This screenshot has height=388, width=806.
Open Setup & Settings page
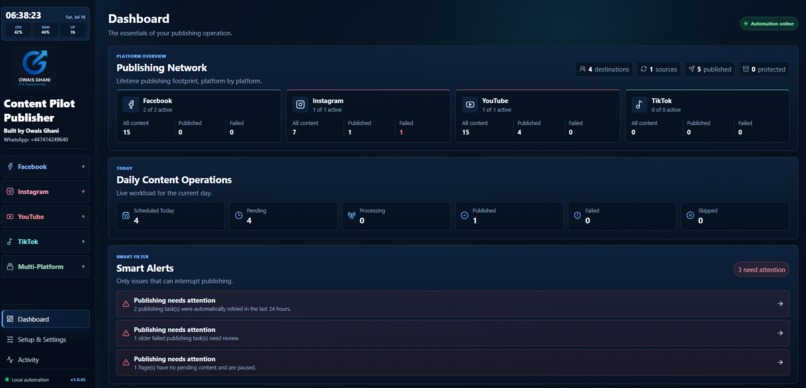point(45,340)
